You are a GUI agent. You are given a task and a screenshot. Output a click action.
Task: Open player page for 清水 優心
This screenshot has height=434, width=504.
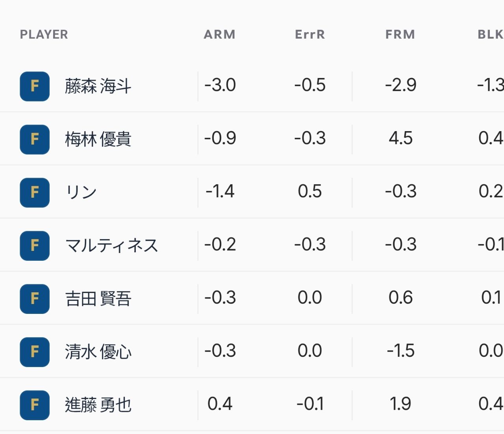(x=98, y=352)
